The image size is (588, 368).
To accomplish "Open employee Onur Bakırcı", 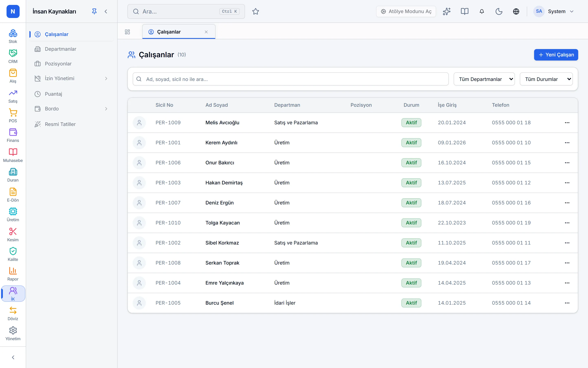I will click(220, 163).
